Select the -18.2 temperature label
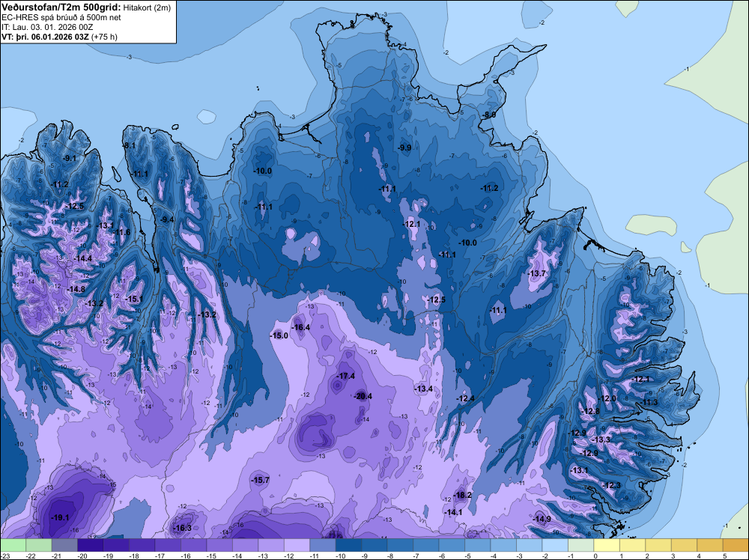 463,496
